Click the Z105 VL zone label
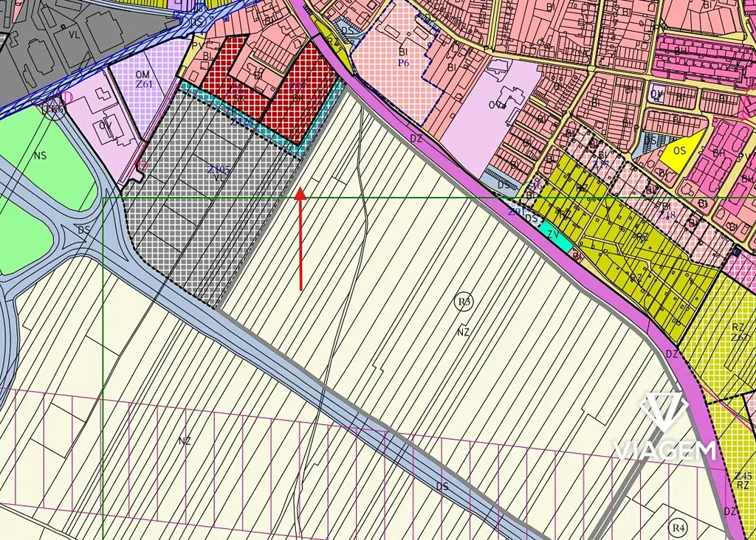The image size is (756, 540). point(219,174)
